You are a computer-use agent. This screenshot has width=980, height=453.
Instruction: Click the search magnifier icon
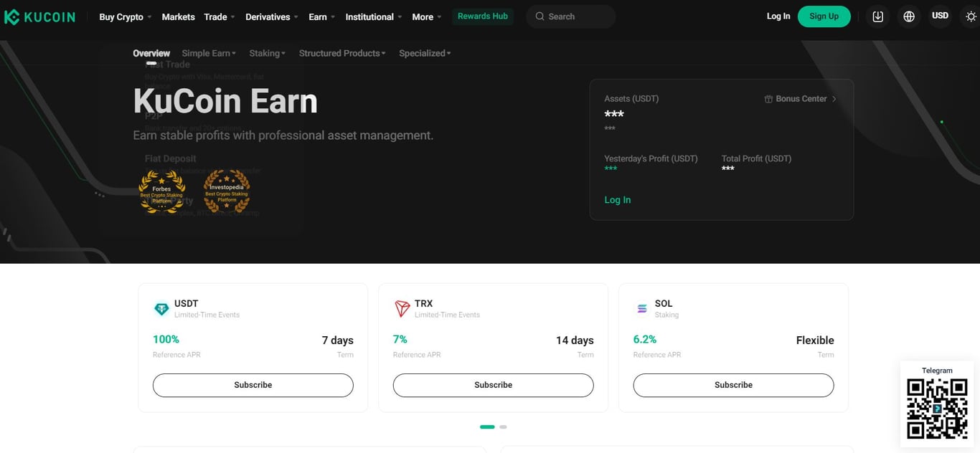[540, 16]
